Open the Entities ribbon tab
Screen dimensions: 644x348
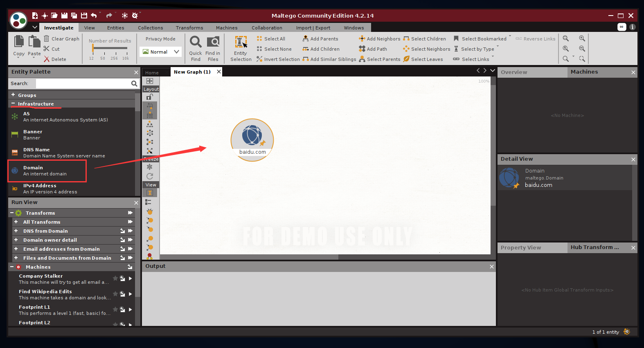click(x=115, y=28)
